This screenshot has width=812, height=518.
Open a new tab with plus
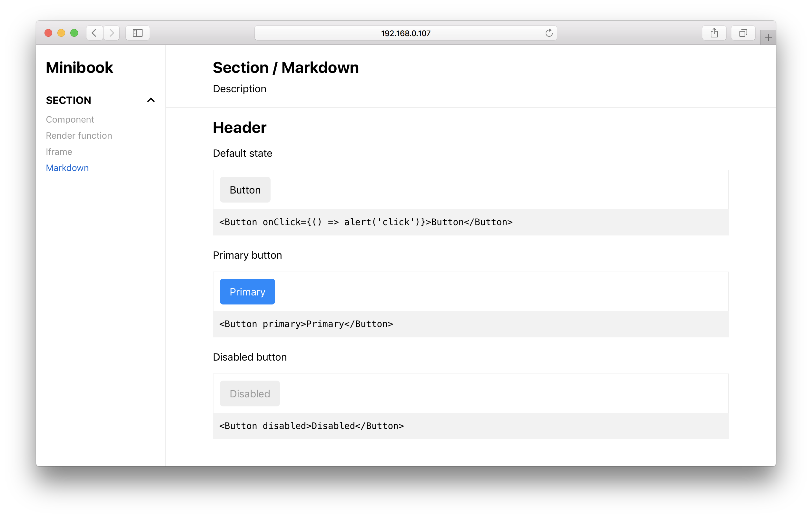(768, 38)
